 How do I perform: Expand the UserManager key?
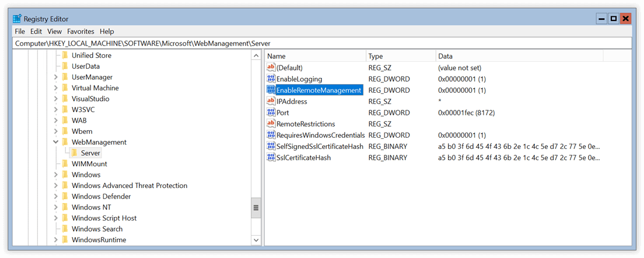[55, 77]
